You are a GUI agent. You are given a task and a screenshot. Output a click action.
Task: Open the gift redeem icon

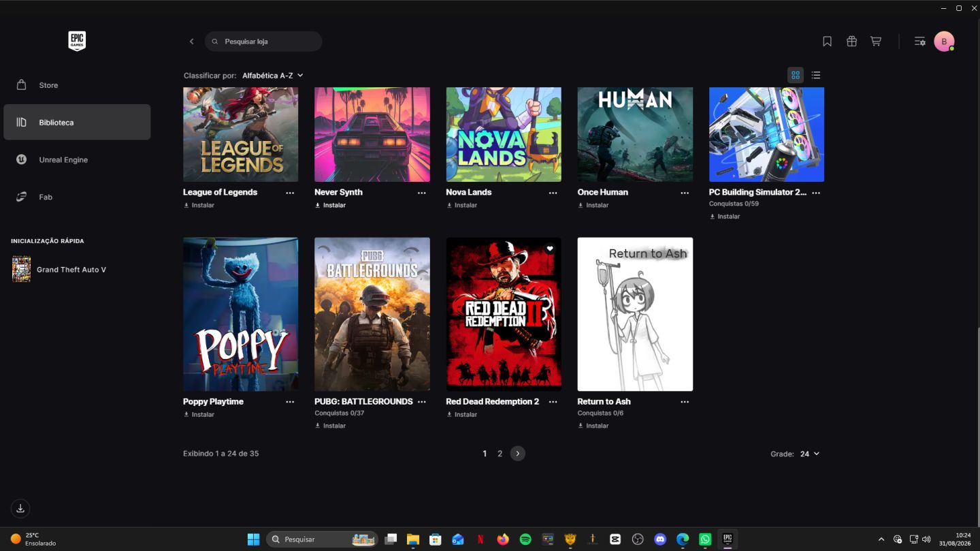point(851,42)
